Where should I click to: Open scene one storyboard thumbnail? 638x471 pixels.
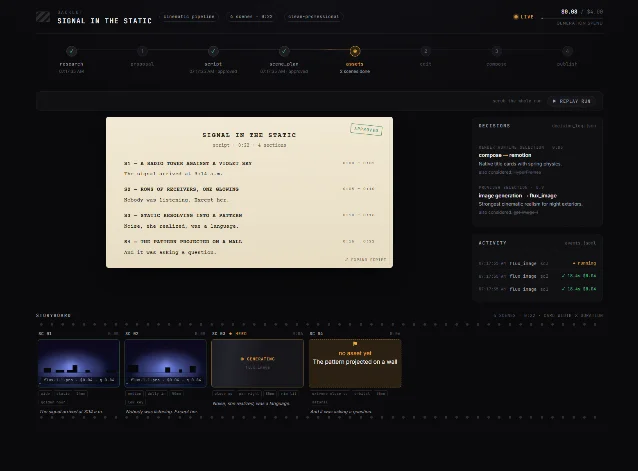tap(79, 363)
